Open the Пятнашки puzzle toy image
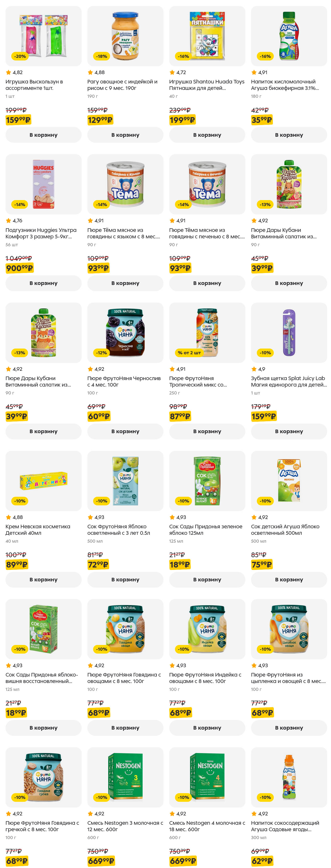This screenshot has width=331, height=868. tap(207, 36)
